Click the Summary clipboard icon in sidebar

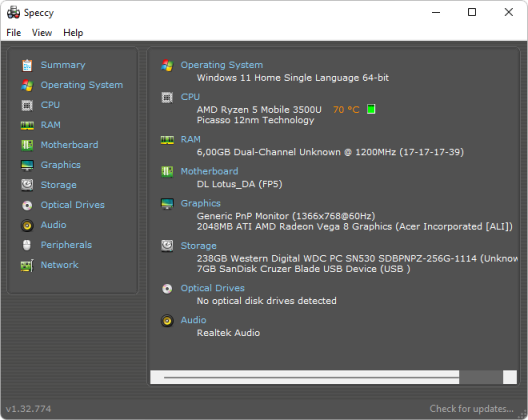coord(27,65)
